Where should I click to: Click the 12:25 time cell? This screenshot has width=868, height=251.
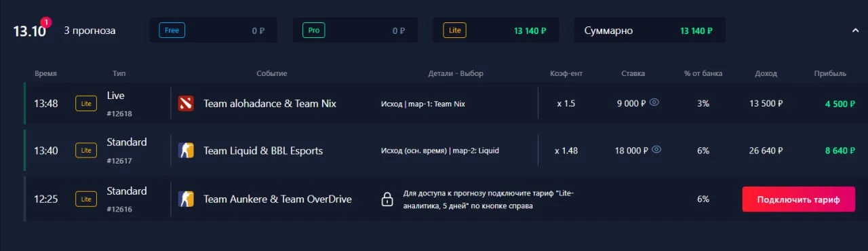click(x=46, y=199)
